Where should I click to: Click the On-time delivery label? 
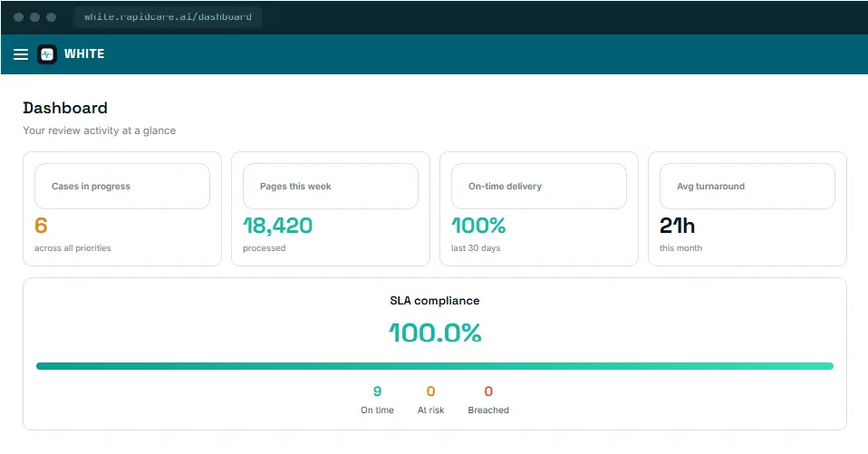pyautogui.click(x=505, y=187)
